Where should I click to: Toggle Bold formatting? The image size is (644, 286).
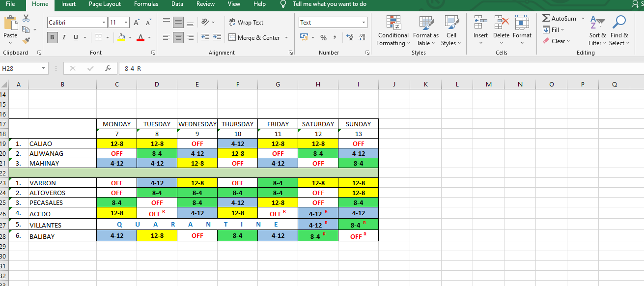[52, 37]
